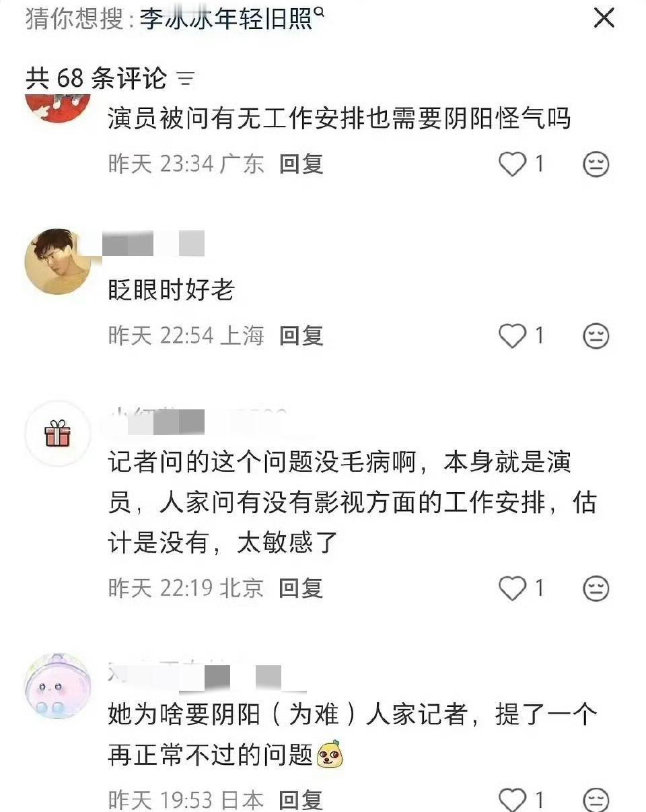
Task: Open the man portrait avatar profile
Action: 57,261
